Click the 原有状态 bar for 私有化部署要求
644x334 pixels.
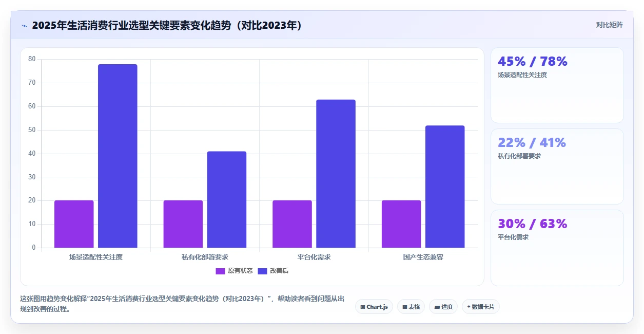(x=183, y=224)
